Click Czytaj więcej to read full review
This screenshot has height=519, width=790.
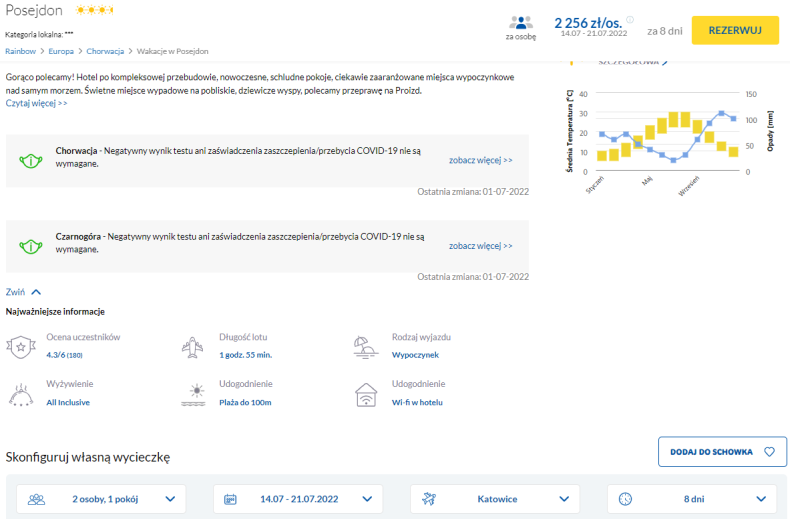(37, 103)
